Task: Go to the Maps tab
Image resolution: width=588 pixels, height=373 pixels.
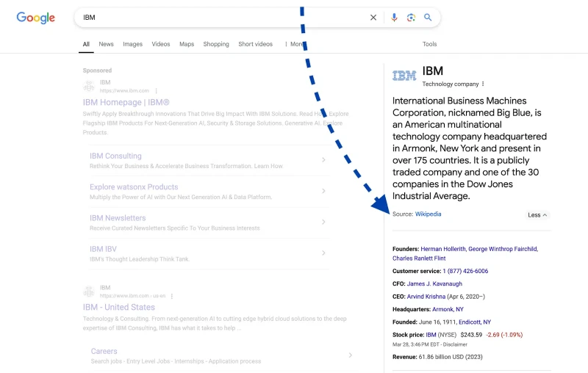Action: click(x=187, y=44)
